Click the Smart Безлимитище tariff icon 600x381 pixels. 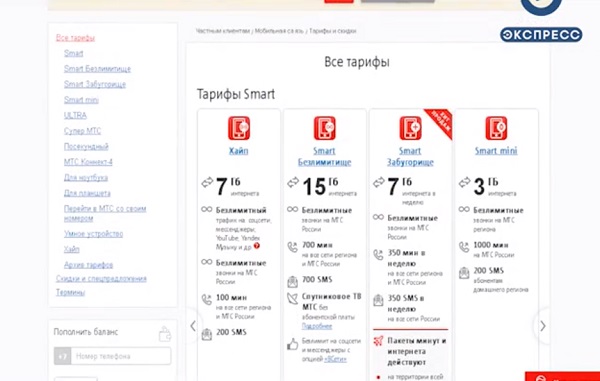pyautogui.click(x=324, y=128)
